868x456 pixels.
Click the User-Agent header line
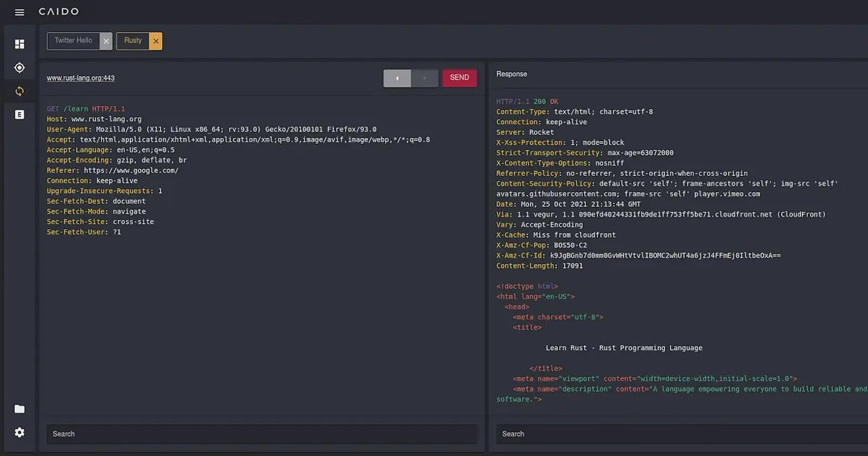212,130
